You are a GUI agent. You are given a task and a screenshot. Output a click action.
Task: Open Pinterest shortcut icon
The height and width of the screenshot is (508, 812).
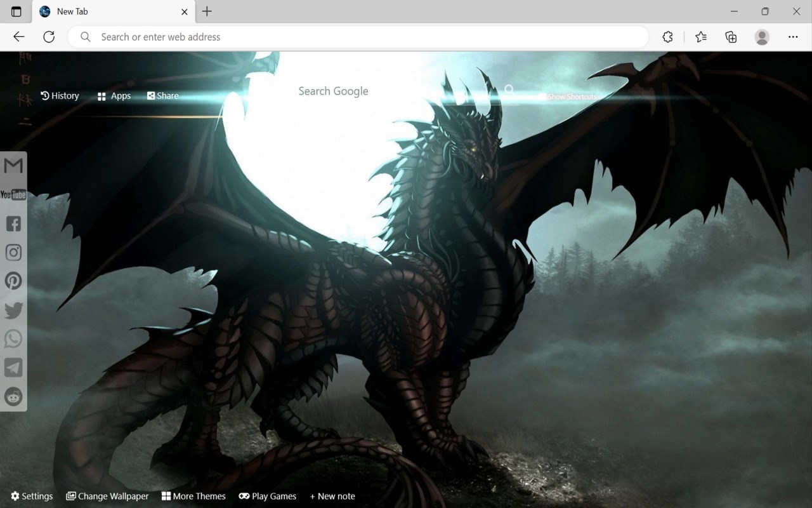13,281
